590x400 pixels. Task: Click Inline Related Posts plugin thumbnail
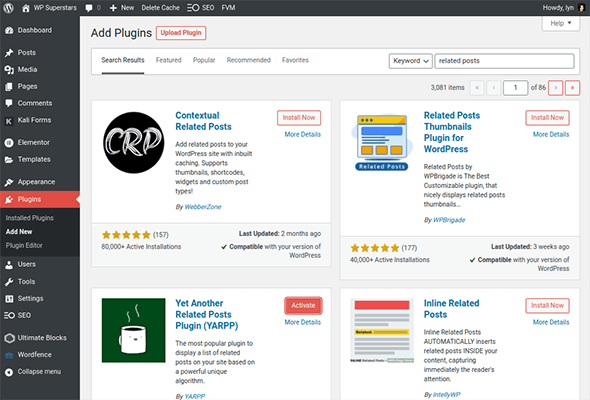coord(382,330)
